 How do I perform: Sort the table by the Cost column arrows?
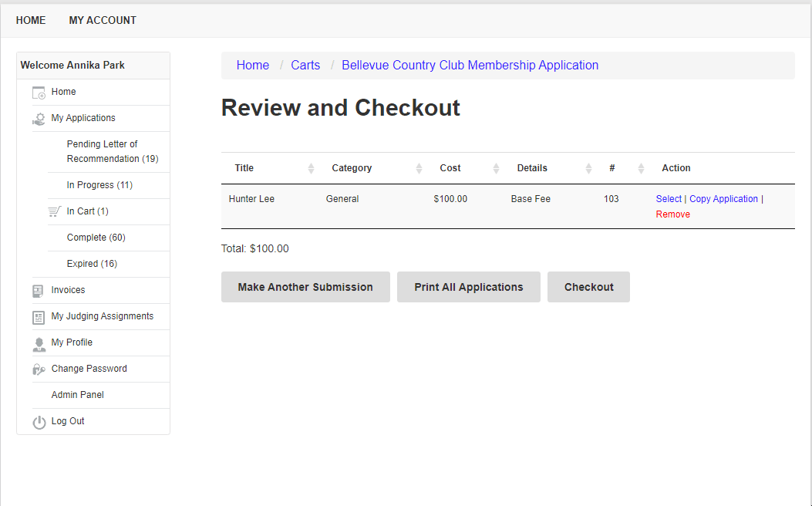(x=496, y=168)
